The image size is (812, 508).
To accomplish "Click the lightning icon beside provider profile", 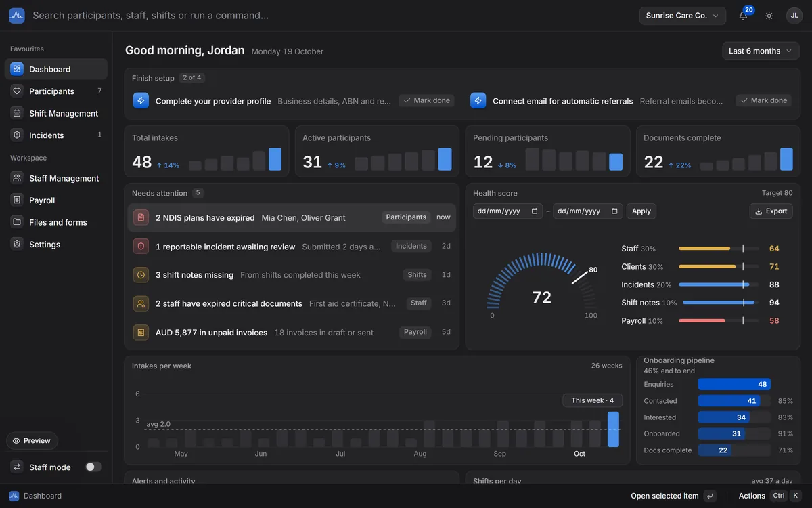I will tap(141, 100).
